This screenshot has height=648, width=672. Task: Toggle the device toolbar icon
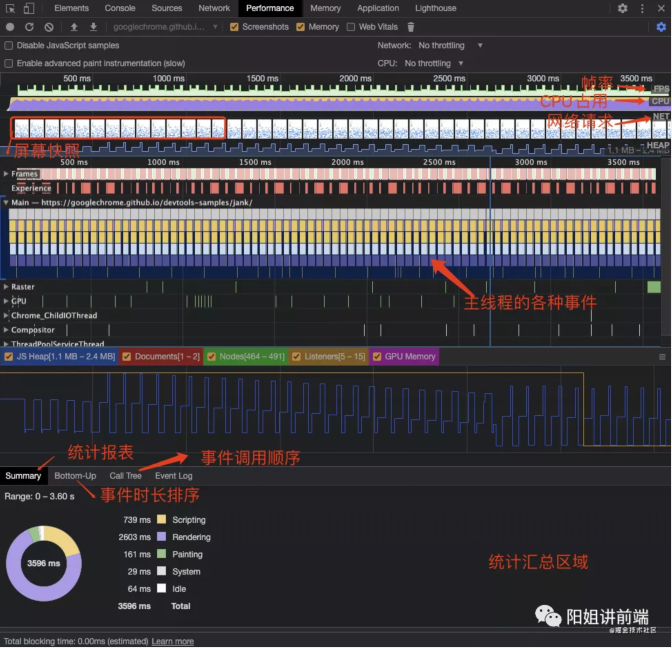[29, 8]
